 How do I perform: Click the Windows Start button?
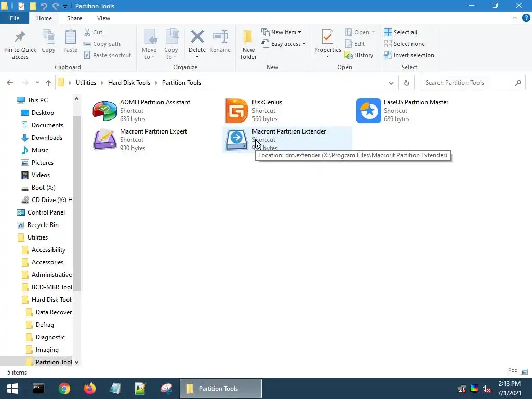[12, 389]
